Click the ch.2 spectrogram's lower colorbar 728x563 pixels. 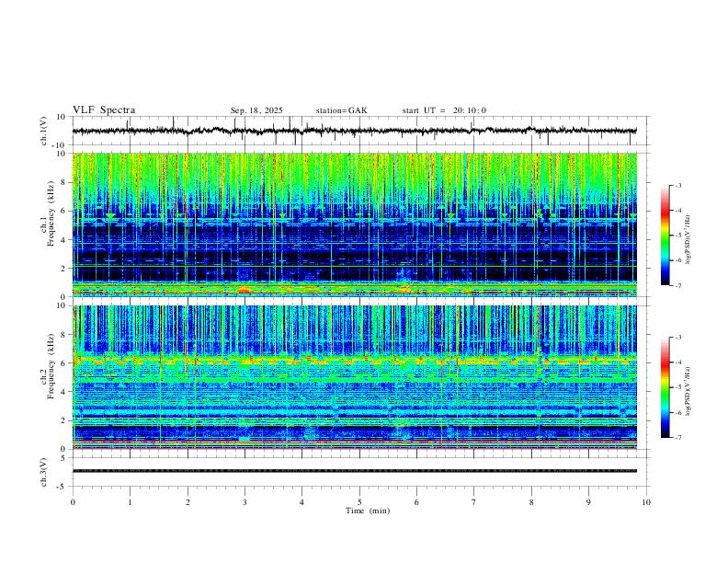tap(665, 387)
